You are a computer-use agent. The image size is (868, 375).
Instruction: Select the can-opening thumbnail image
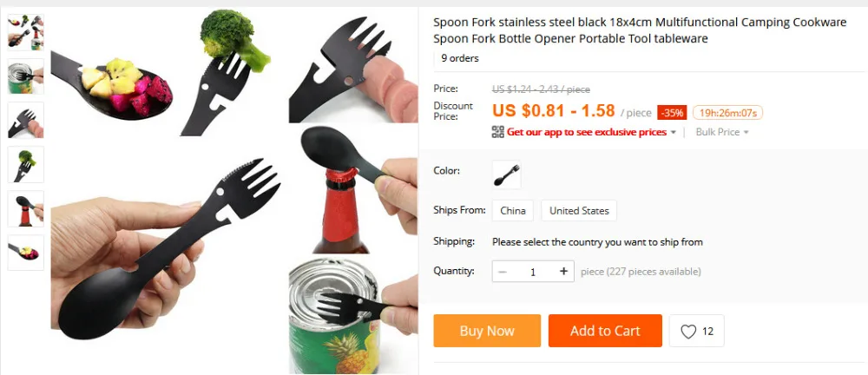tap(26, 76)
